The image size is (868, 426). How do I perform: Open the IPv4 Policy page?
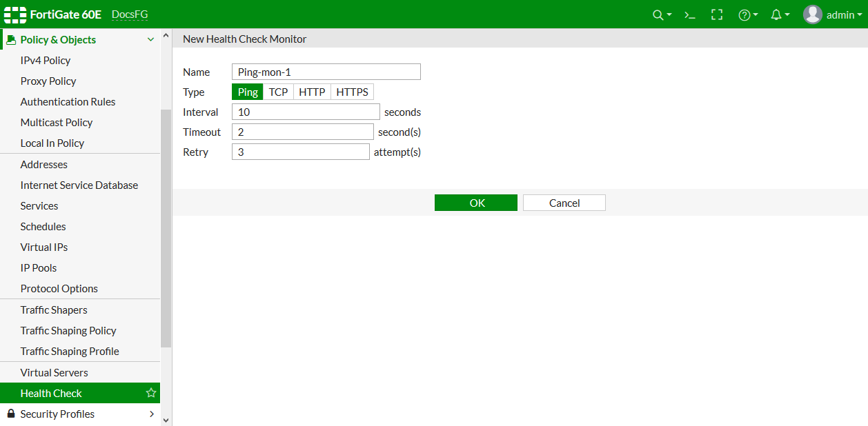[46, 60]
